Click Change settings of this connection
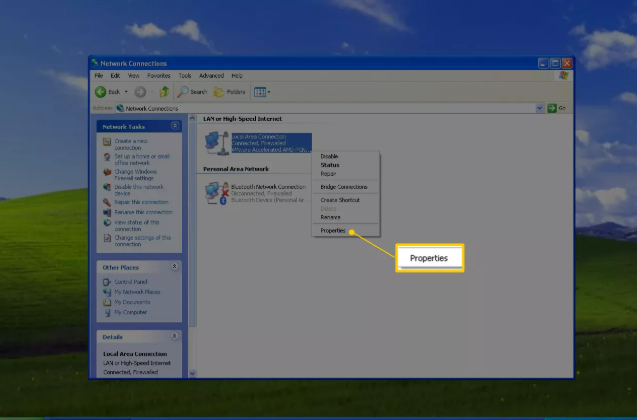The image size is (637, 420). coord(143,241)
